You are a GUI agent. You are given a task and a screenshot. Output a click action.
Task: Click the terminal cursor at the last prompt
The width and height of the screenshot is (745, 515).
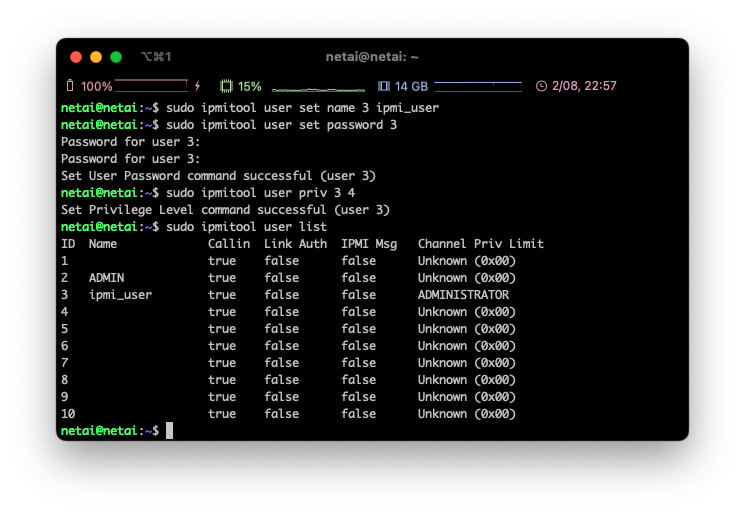tap(169, 431)
